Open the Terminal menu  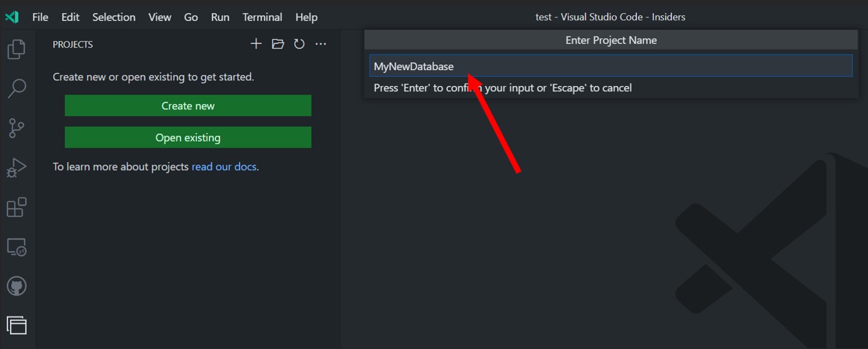click(263, 17)
